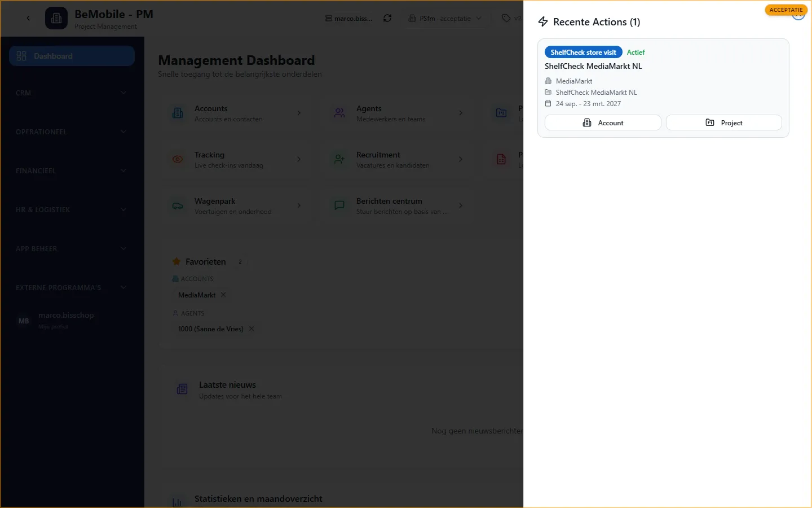Viewport: 812px width, 508px height.
Task: Click the Laatste nieuws newspaper icon
Action: pos(182,389)
